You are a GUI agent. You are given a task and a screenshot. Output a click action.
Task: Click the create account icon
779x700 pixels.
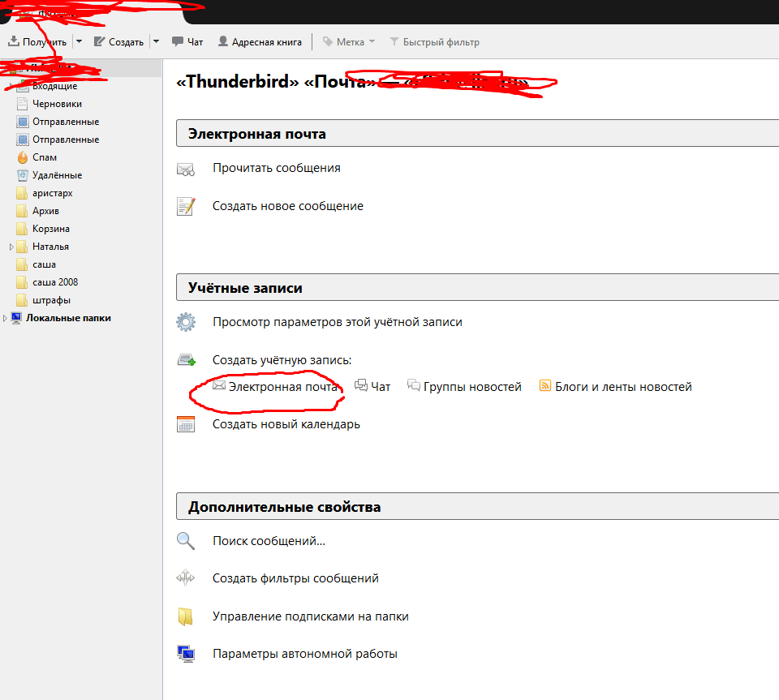pyautogui.click(x=187, y=360)
